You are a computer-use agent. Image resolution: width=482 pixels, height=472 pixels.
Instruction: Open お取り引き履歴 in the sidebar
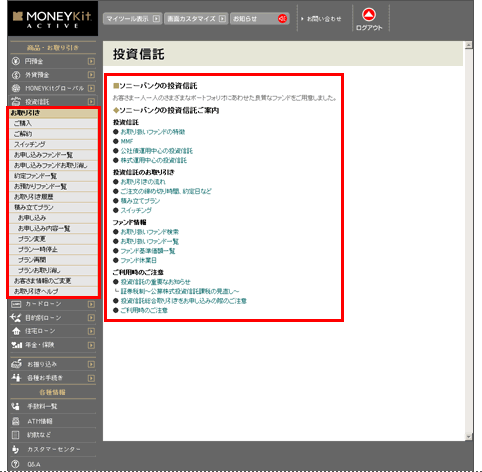pyautogui.click(x=53, y=197)
